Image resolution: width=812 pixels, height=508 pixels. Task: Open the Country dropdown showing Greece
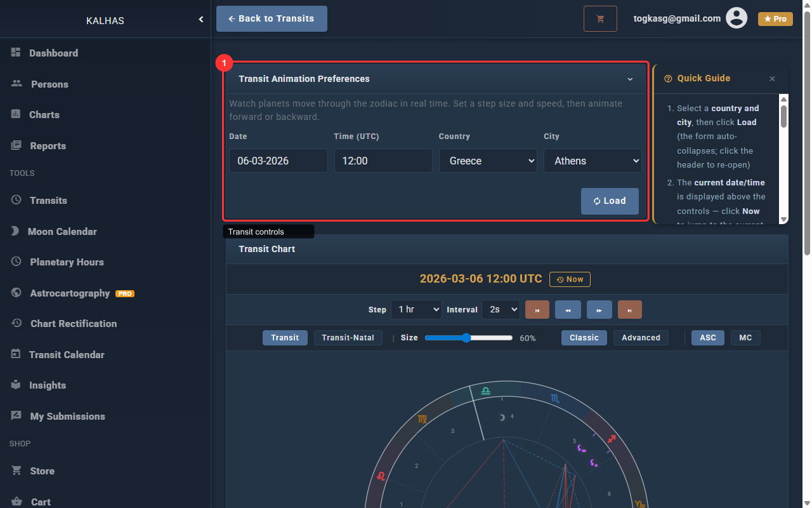(488, 161)
